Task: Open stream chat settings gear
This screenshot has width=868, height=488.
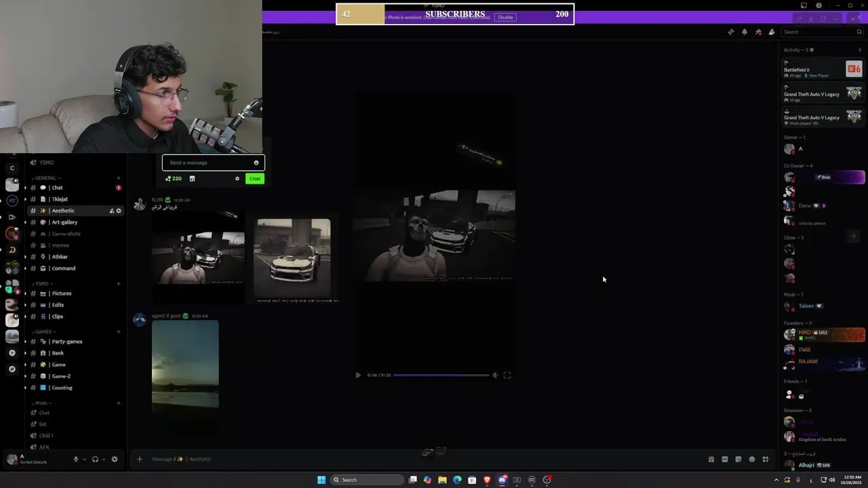Action: click(237, 179)
